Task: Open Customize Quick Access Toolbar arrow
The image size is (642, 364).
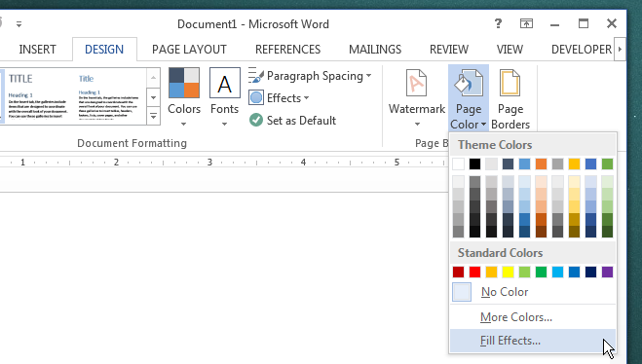Action: 19,24
